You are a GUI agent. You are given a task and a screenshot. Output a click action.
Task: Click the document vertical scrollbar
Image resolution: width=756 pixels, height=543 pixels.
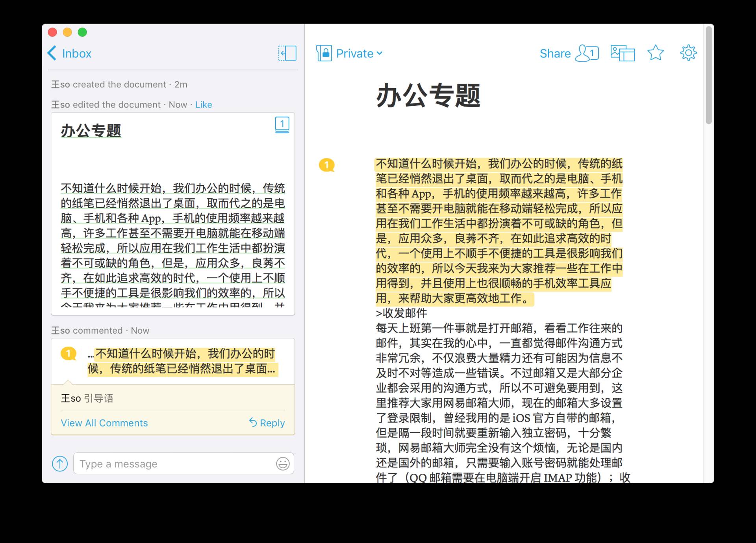709,75
